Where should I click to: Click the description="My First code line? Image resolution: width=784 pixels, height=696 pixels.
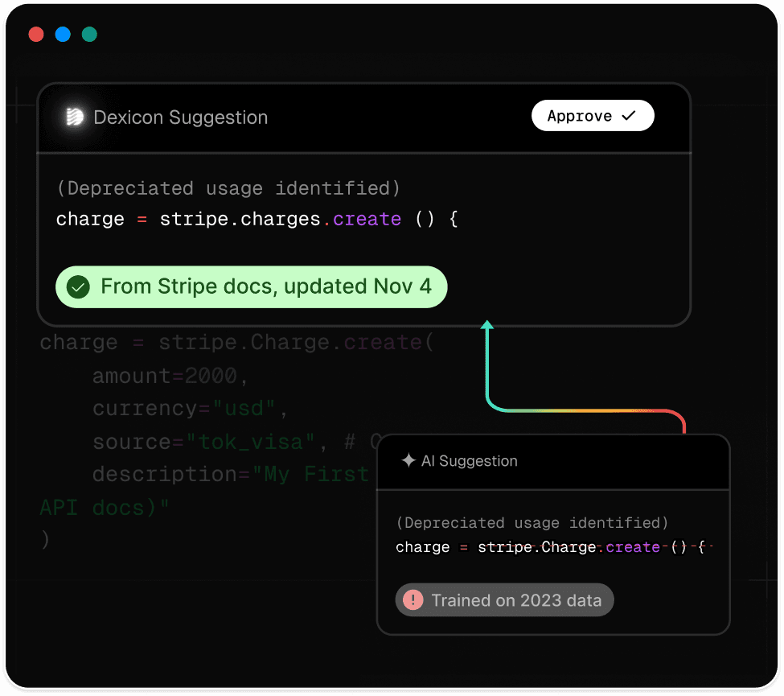click(x=231, y=474)
